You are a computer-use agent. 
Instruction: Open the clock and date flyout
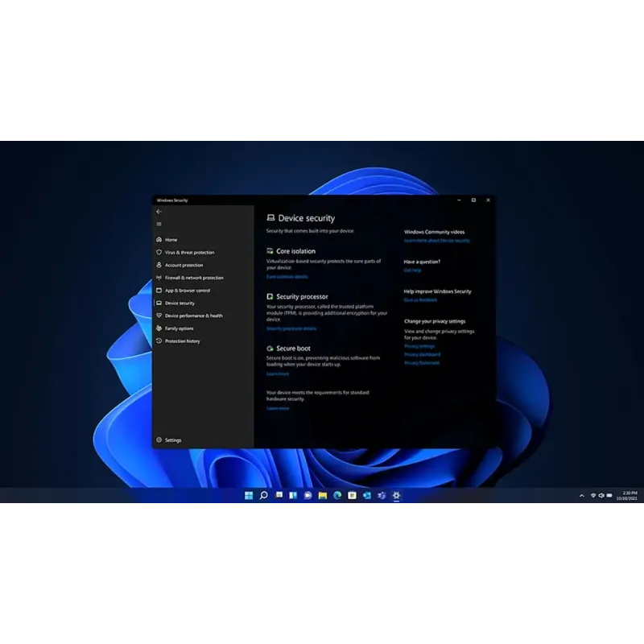627,495
